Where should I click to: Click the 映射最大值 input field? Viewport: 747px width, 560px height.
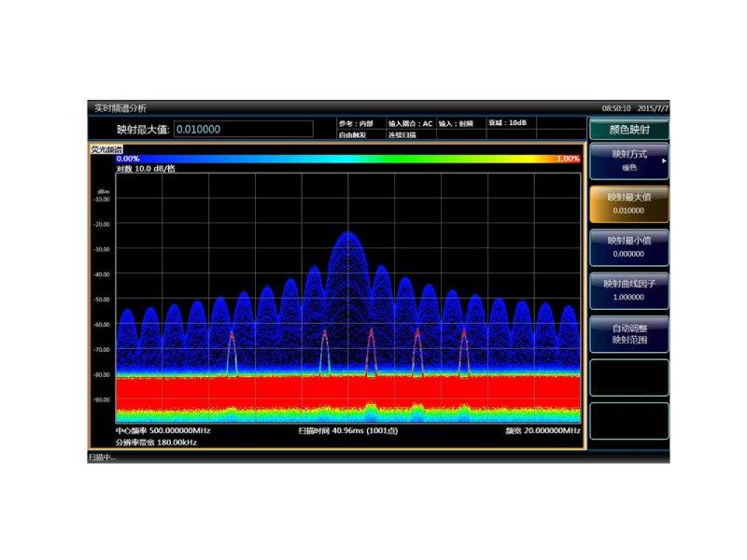click(x=244, y=129)
